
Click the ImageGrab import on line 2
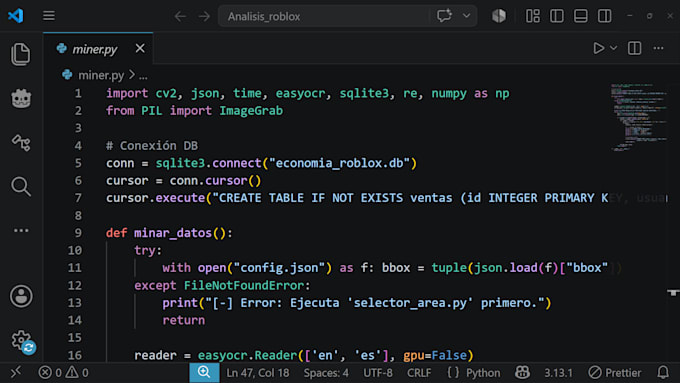pos(251,111)
